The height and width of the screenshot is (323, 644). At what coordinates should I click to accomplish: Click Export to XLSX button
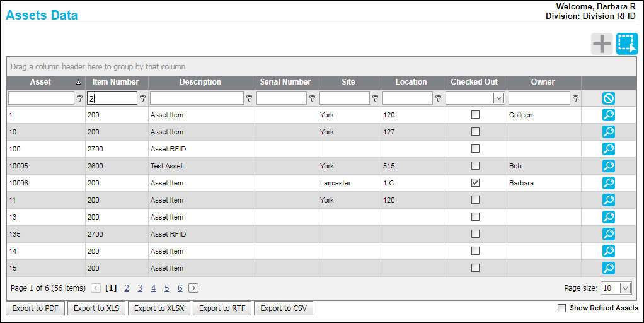tap(159, 308)
